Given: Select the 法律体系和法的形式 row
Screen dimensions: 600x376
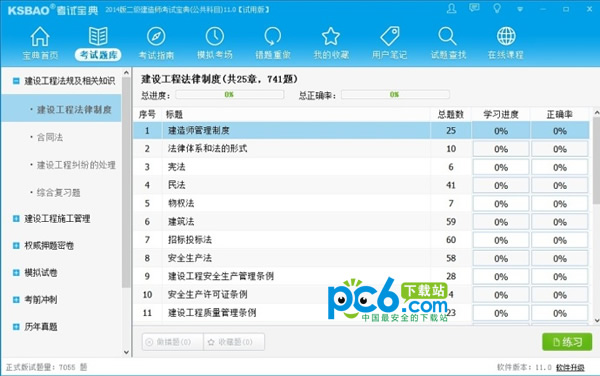Looking at the screenshot, I should point(361,148).
